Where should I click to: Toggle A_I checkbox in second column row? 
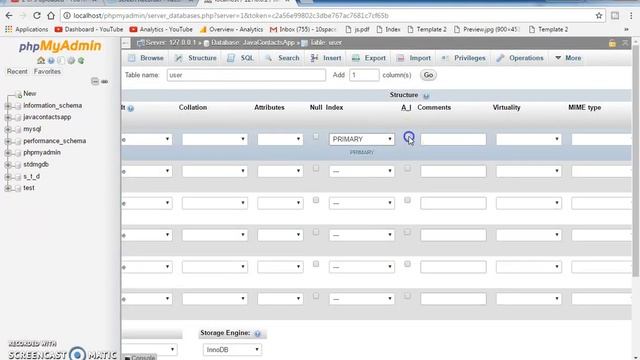tap(407, 168)
